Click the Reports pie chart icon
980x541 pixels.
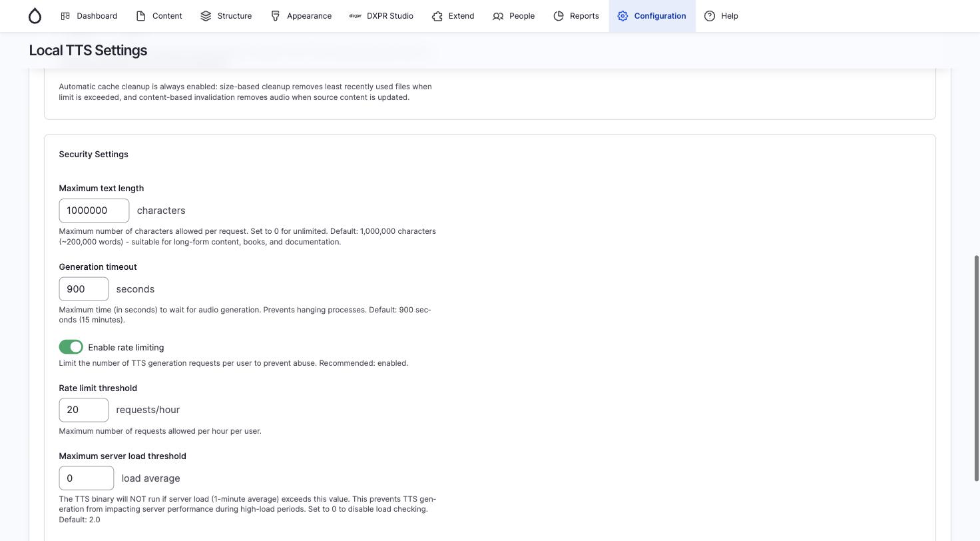(559, 16)
